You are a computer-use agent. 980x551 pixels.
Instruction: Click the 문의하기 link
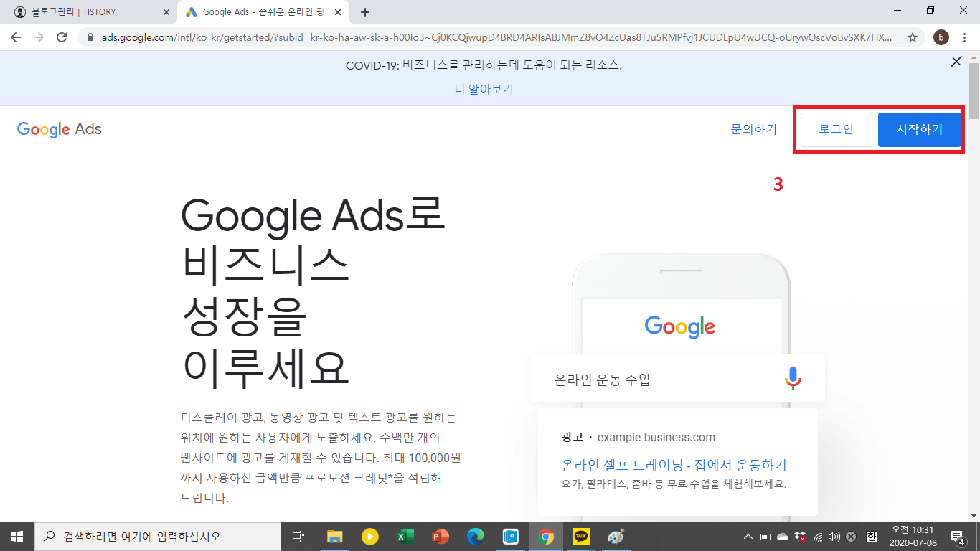(x=754, y=129)
